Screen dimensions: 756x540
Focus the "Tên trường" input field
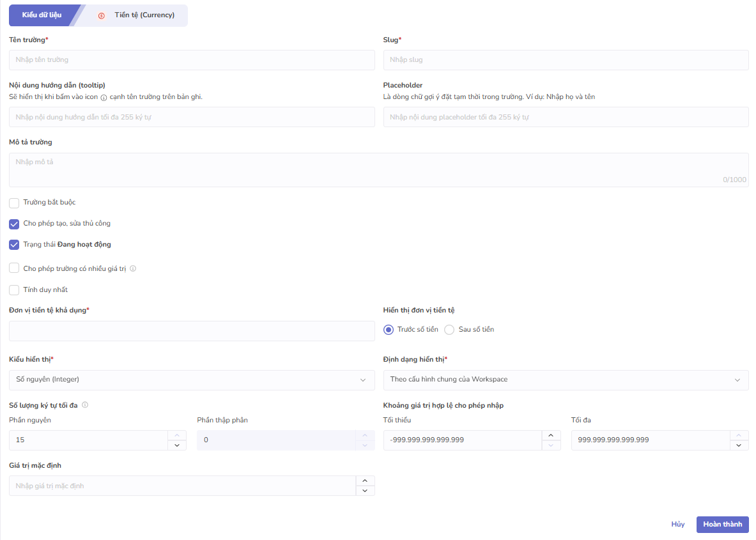click(x=192, y=60)
